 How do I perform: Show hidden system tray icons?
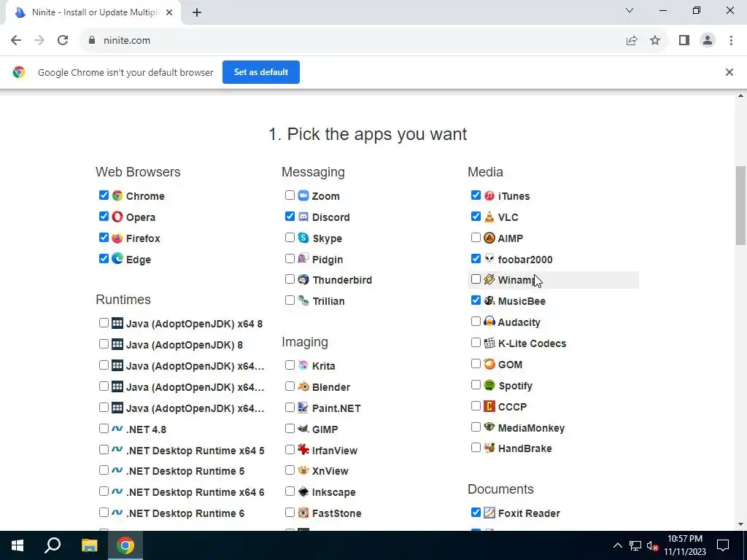(x=617, y=545)
